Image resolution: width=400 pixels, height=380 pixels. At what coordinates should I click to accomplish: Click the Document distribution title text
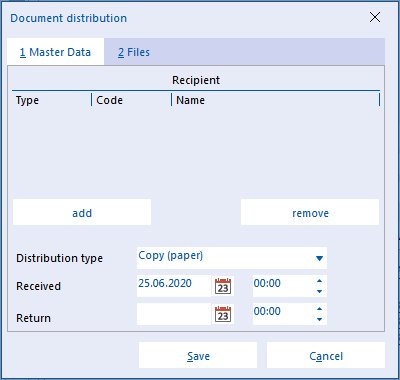[68, 18]
